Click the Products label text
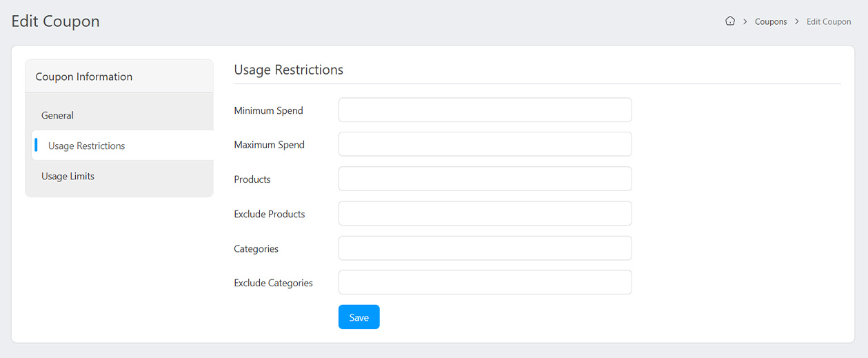Viewport: 868px width, 358px height. (x=252, y=179)
